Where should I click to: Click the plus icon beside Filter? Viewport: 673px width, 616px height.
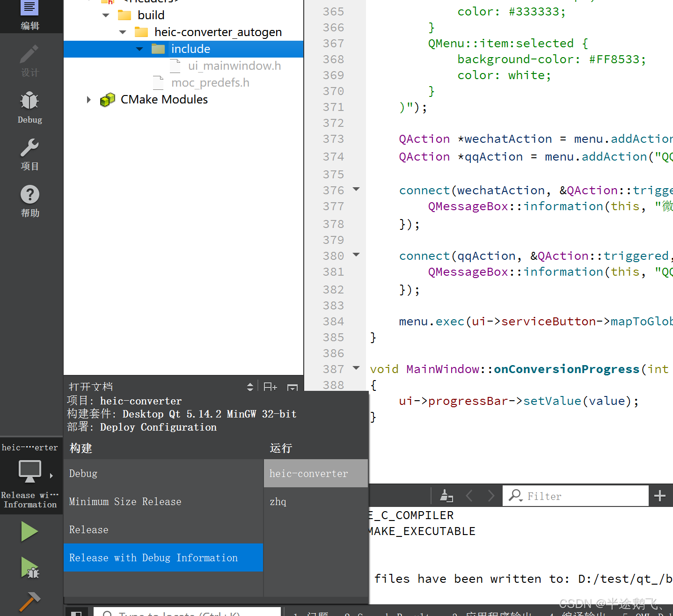pos(660,496)
